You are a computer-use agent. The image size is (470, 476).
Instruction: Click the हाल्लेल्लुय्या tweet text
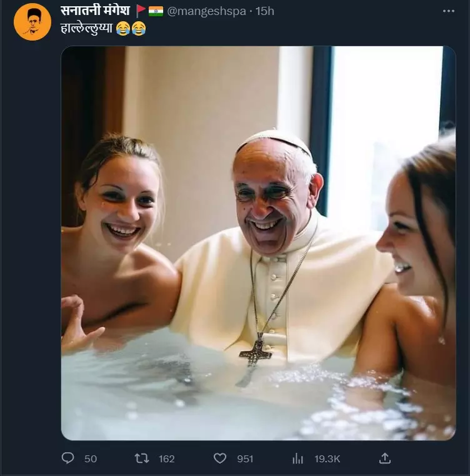87,29
